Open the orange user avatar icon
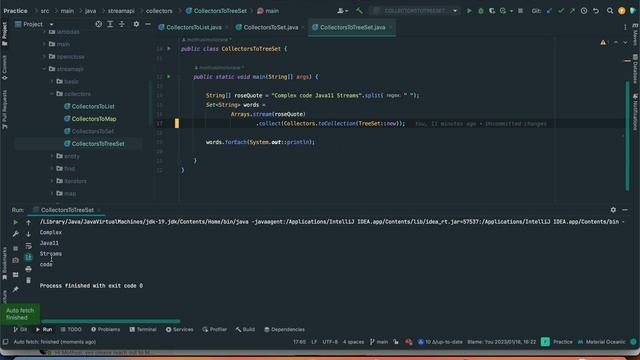This screenshot has height=360, width=640. point(622,11)
